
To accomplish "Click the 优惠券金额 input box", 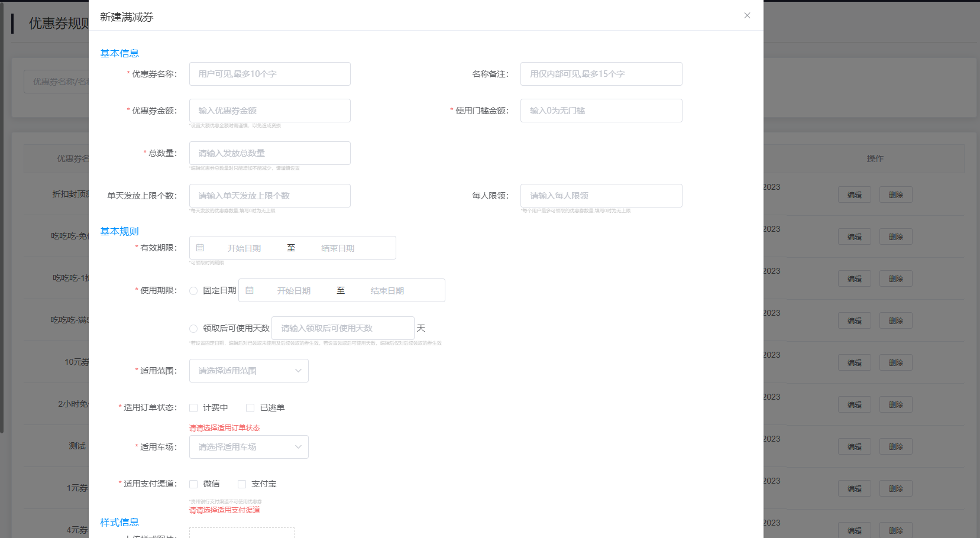I will [x=270, y=111].
